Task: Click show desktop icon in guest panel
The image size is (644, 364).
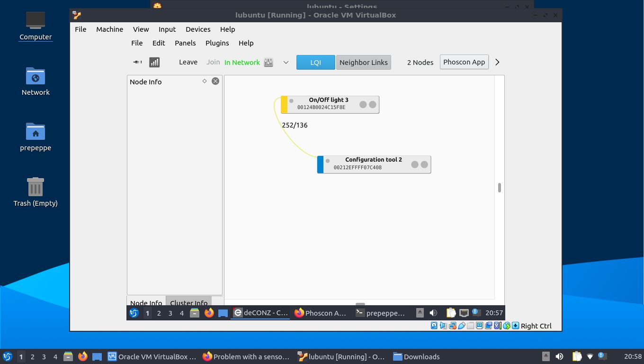Action: (x=223, y=313)
